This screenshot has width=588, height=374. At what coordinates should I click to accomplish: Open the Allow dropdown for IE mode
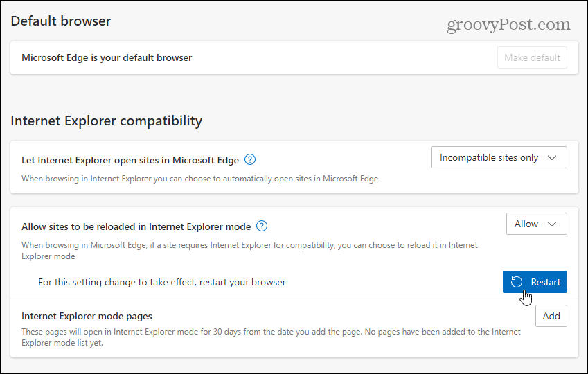536,224
